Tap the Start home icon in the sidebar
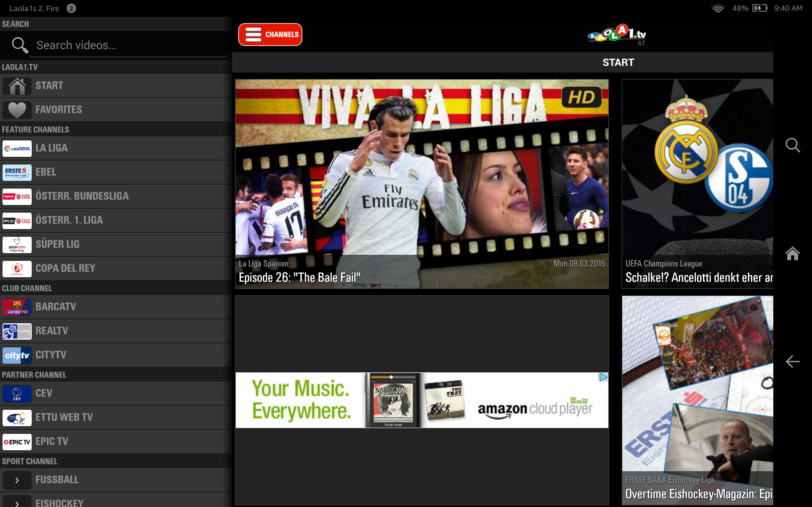Image resolution: width=812 pixels, height=507 pixels. pyautogui.click(x=17, y=86)
